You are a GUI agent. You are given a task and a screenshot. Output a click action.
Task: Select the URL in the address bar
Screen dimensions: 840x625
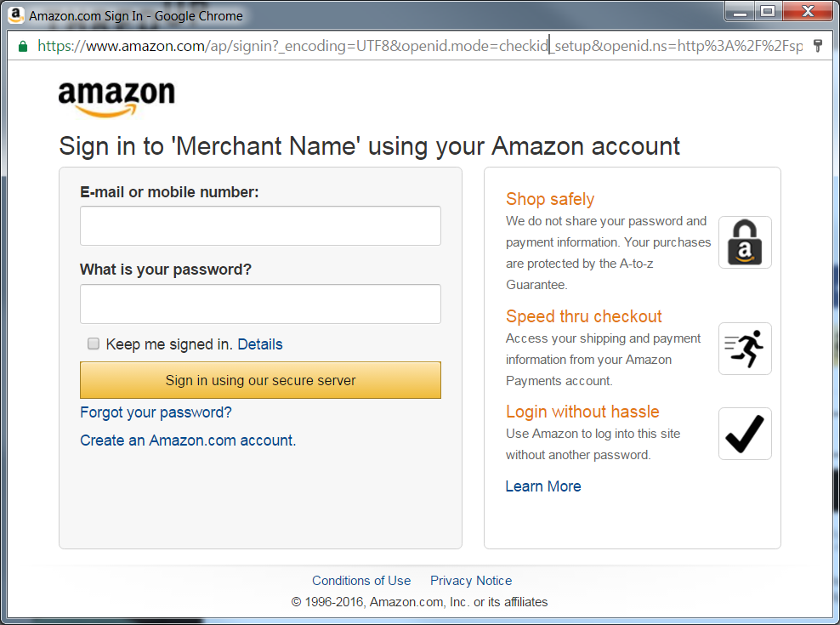(420, 46)
